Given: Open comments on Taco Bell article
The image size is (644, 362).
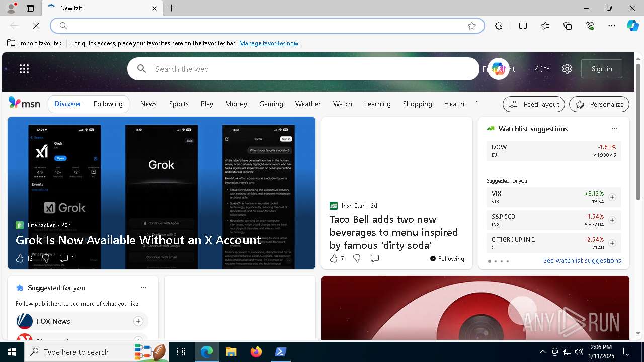Looking at the screenshot, I should coord(374,258).
